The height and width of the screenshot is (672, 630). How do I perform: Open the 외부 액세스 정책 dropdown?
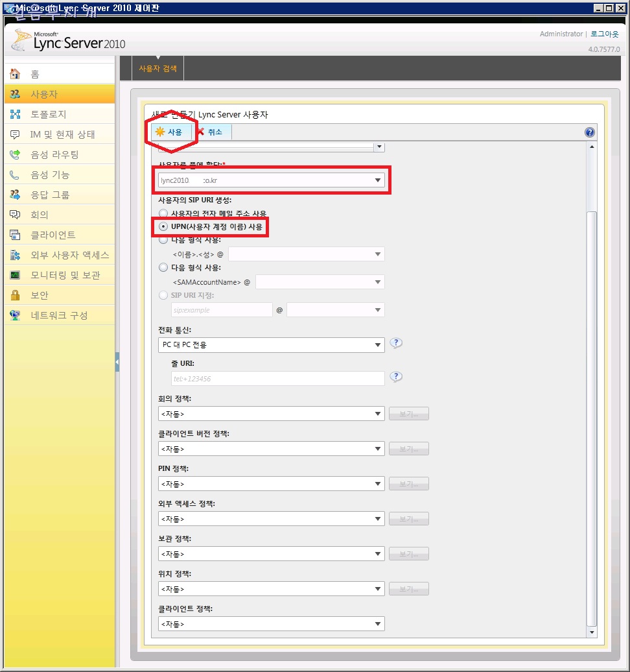272,519
